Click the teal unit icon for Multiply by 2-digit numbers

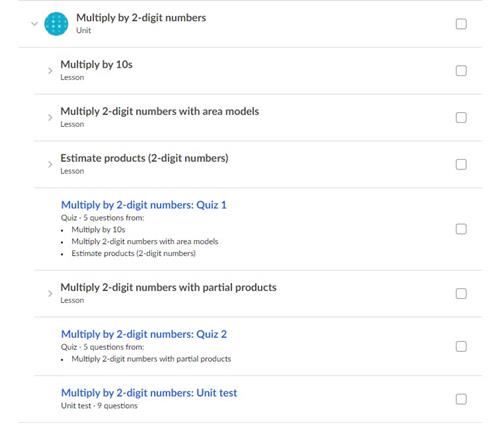56,24
